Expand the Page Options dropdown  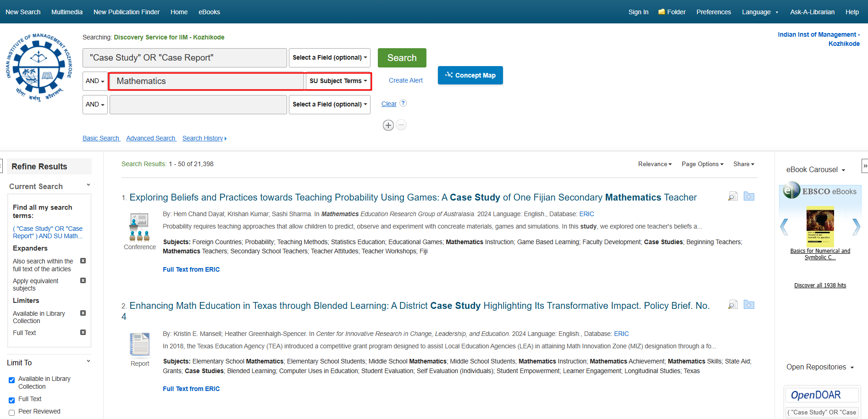pyautogui.click(x=702, y=164)
